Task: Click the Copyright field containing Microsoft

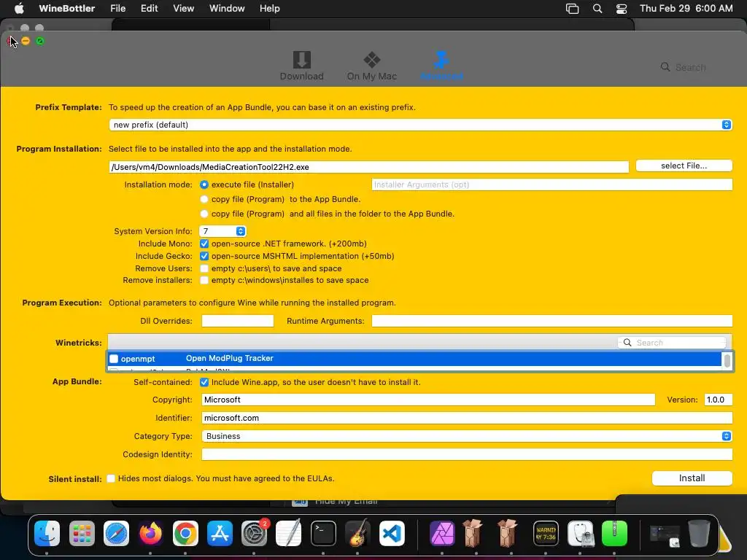Action: (x=428, y=400)
